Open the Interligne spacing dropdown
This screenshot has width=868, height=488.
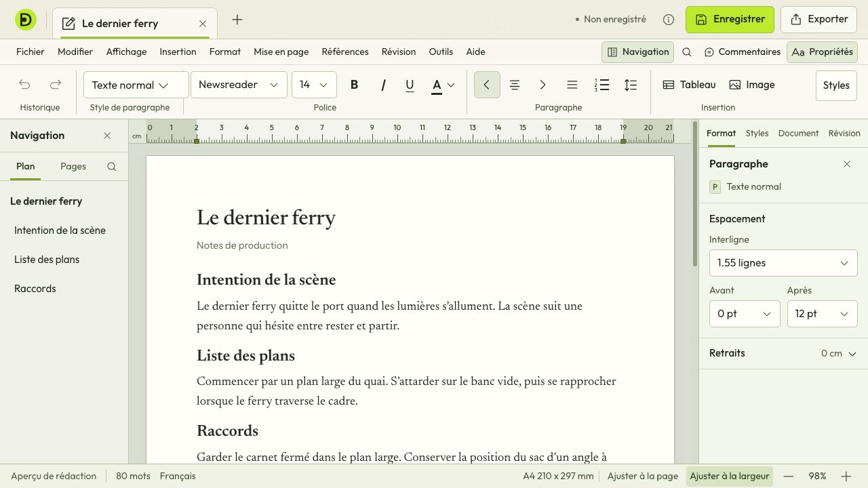point(783,263)
